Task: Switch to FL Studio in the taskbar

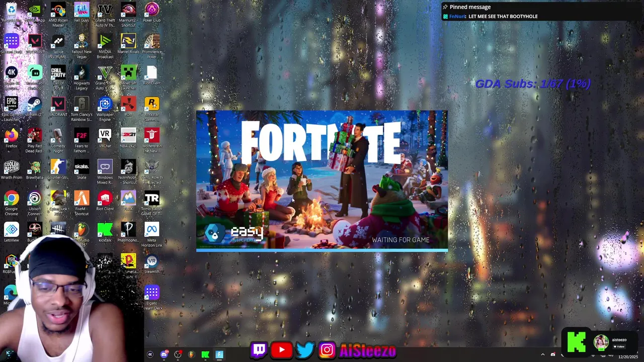Action: [191, 354]
